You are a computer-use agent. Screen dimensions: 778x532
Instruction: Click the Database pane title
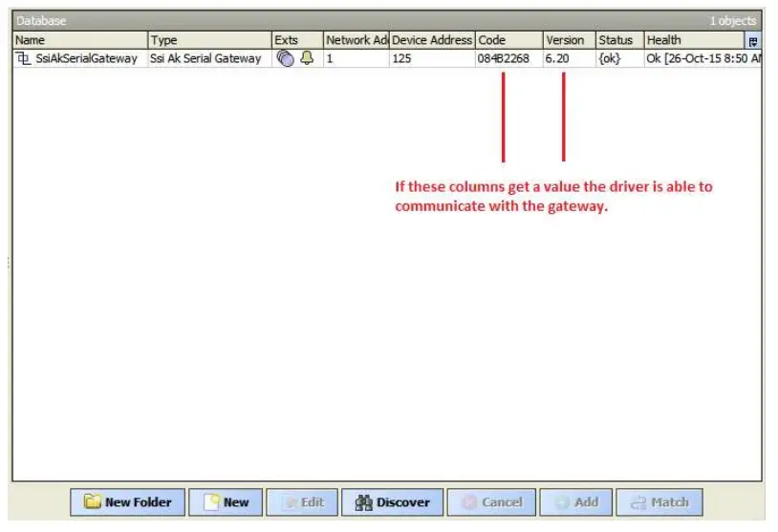pyautogui.click(x=41, y=21)
